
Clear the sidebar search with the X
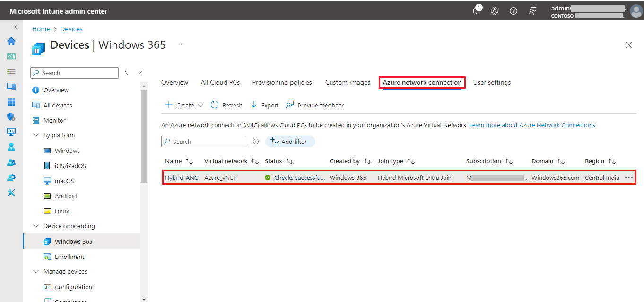tap(126, 73)
